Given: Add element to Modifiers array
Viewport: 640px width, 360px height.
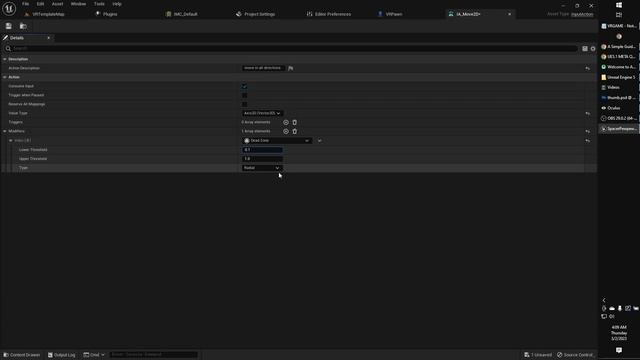Looking at the screenshot, I should 286,131.
